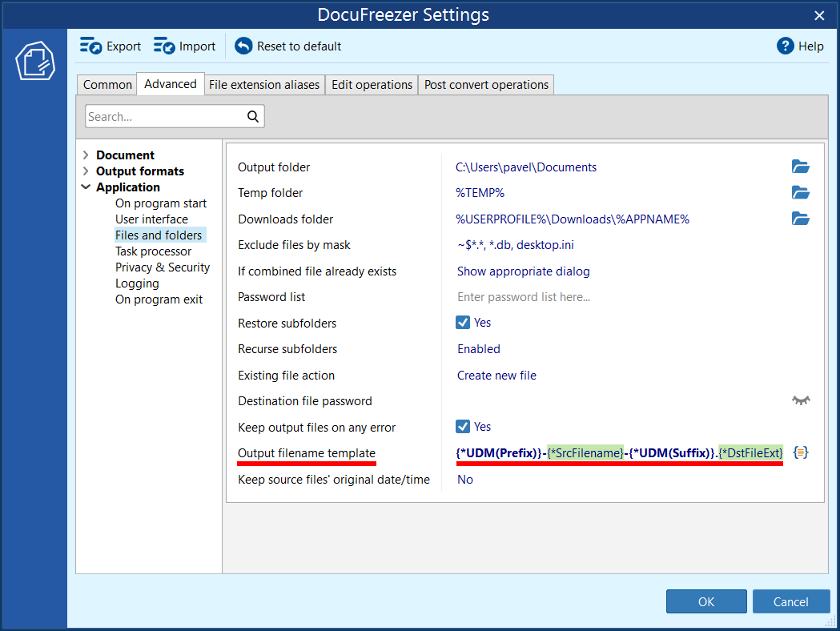Select the Output formats category label
This screenshot has height=631, width=840.
[x=140, y=171]
